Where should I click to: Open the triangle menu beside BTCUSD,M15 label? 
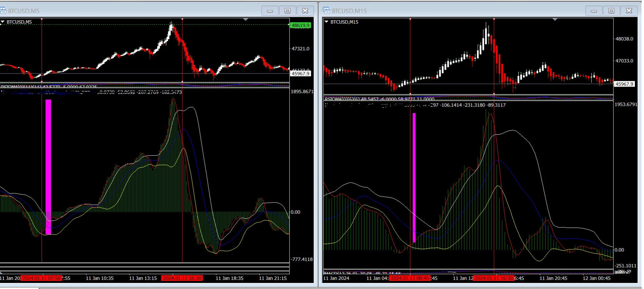click(x=327, y=22)
